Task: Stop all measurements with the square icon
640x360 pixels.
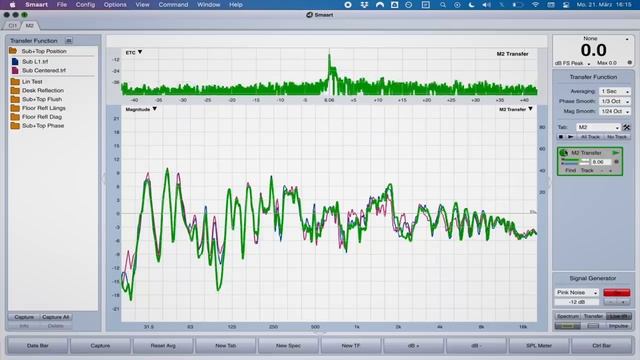Action: click(561, 137)
